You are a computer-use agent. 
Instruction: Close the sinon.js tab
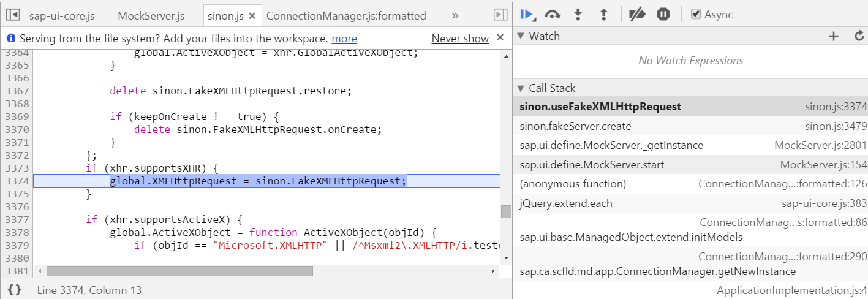coord(252,15)
